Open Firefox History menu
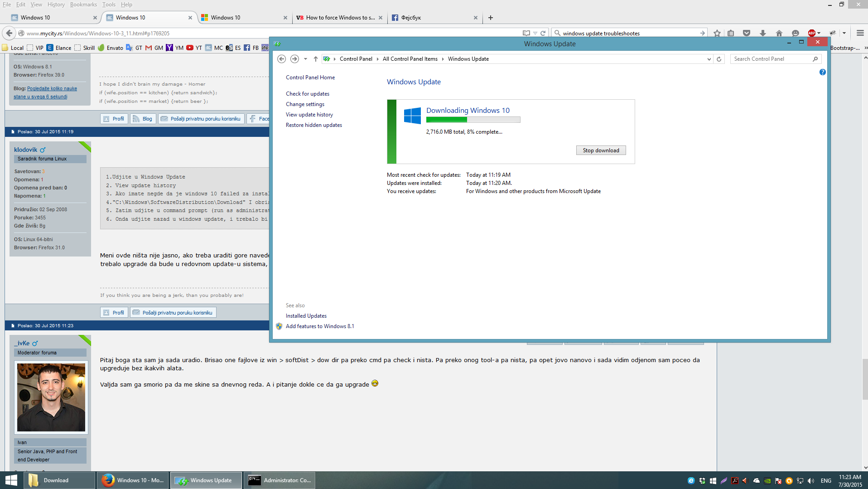This screenshot has width=868, height=489. 56,5
